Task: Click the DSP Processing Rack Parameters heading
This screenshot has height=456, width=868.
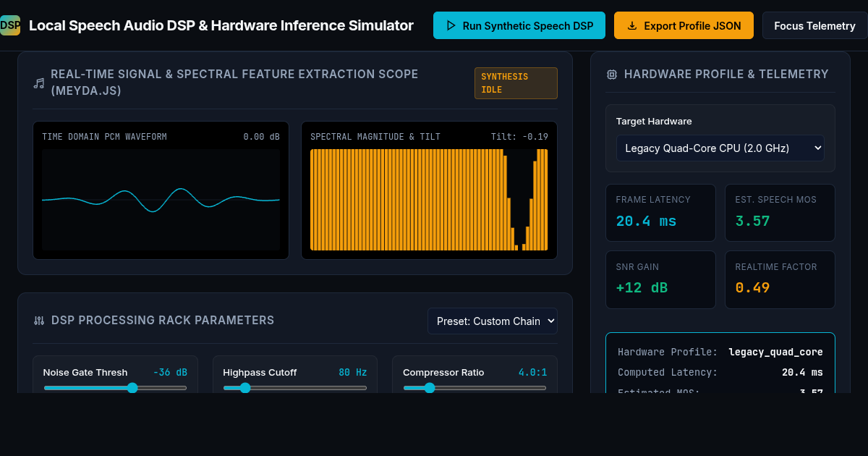Action: 163,321
